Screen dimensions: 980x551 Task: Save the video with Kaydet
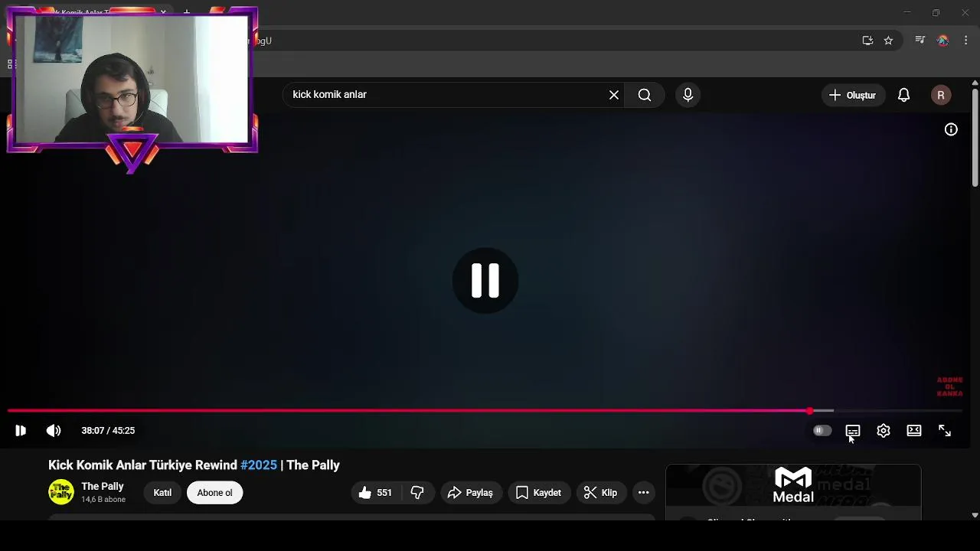[539, 493]
